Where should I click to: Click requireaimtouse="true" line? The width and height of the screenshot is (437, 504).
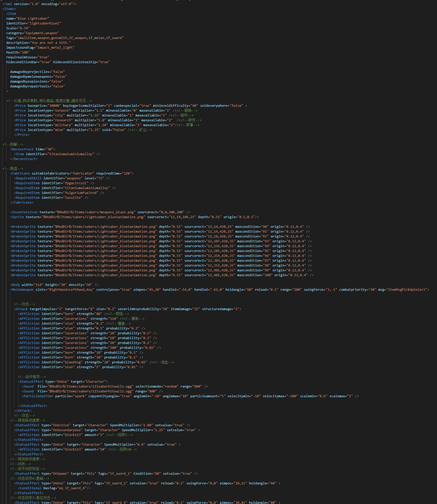(x=28, y=57)
